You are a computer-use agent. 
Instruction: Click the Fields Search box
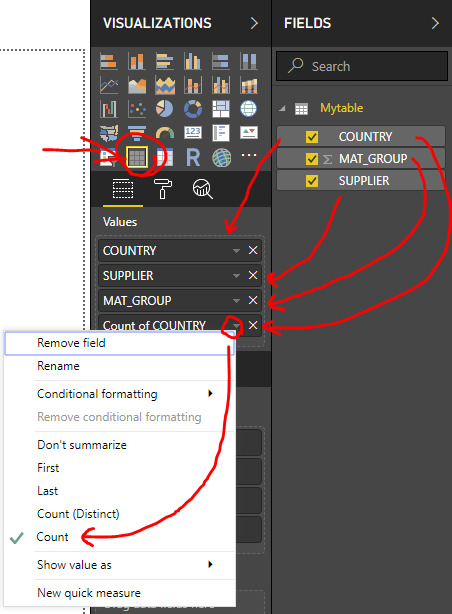[x=362, y=66]
